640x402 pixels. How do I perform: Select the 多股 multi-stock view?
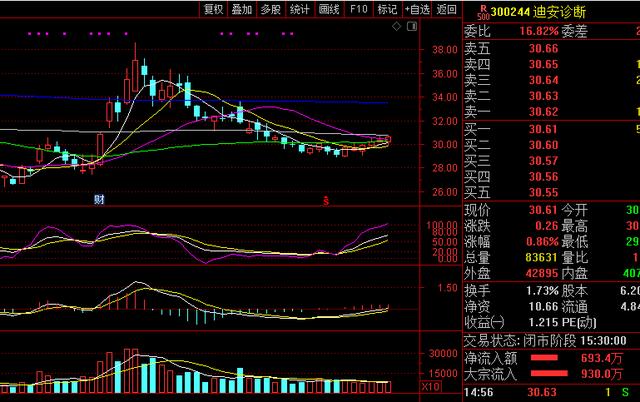pos(271,9)
